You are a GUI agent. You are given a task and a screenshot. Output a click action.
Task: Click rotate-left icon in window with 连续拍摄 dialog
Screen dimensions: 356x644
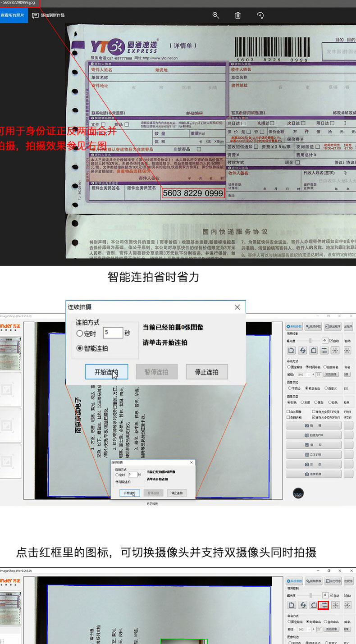[291, 350]
